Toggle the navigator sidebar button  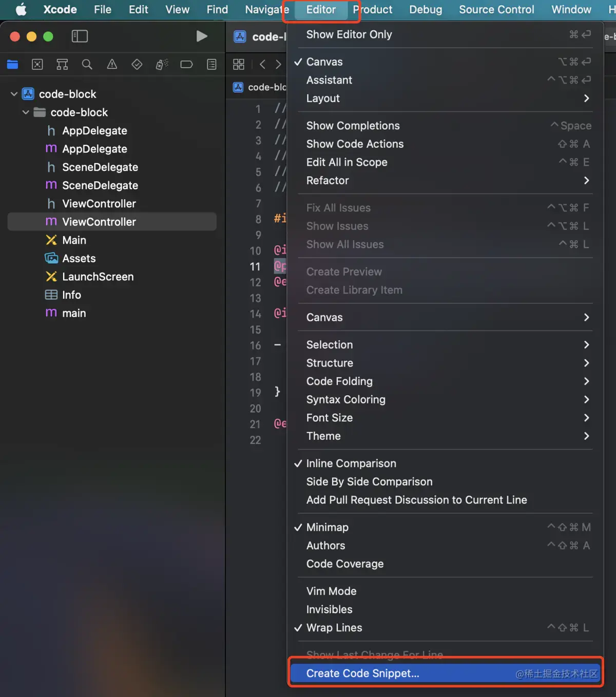click(80, 36)
